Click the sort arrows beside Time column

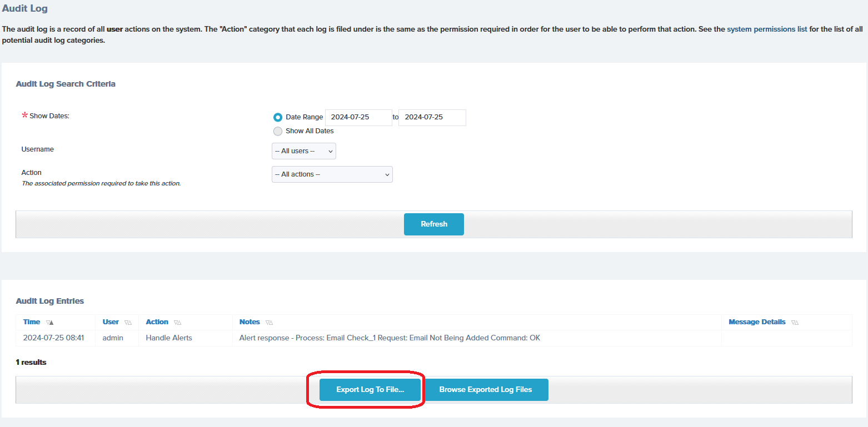coord(50,323)
